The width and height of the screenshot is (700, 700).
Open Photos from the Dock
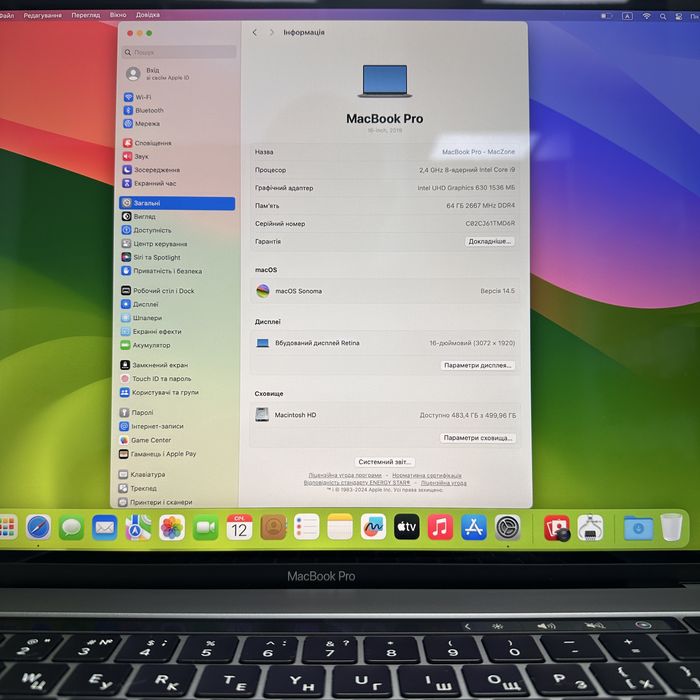coord(172,527)
